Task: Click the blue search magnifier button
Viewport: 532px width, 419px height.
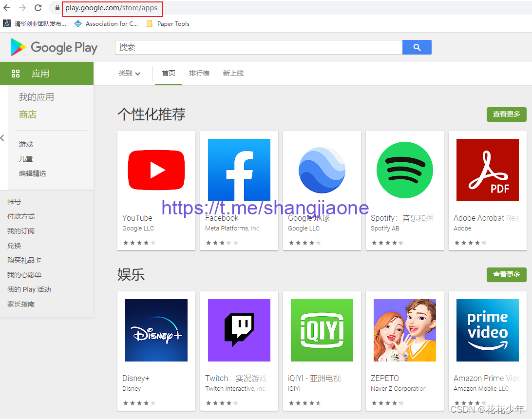Action: 417,47
